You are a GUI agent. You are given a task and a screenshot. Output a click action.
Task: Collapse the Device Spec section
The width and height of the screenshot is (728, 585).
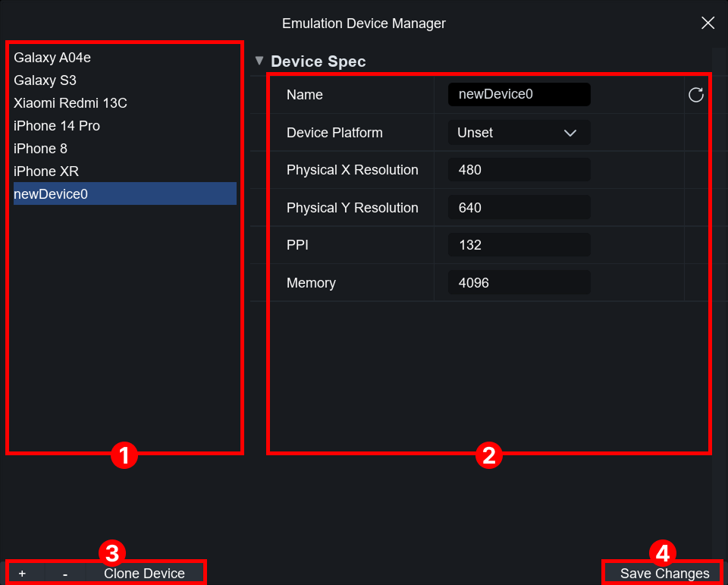pyautogui.click(x=260, y=61)
